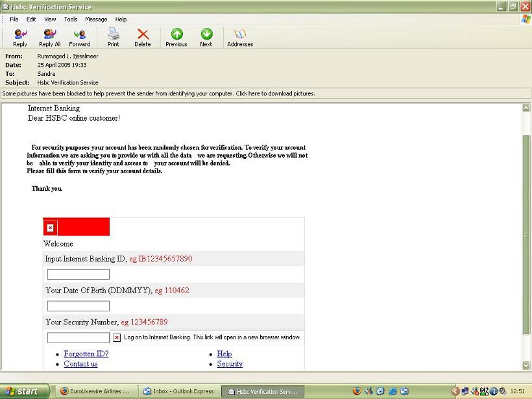The image size is (532, 399).
Task: Click the blocked logo image placeholder in the red banner
Action: tap(50, 228)
